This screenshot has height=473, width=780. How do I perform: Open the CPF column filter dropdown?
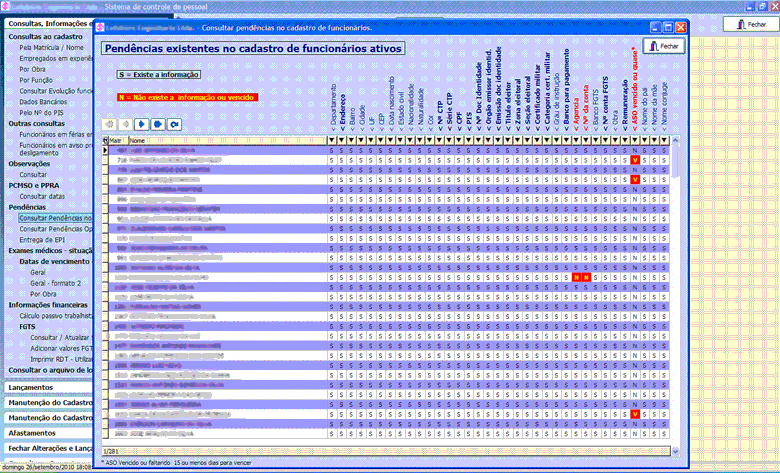click(x=459, y=141)
